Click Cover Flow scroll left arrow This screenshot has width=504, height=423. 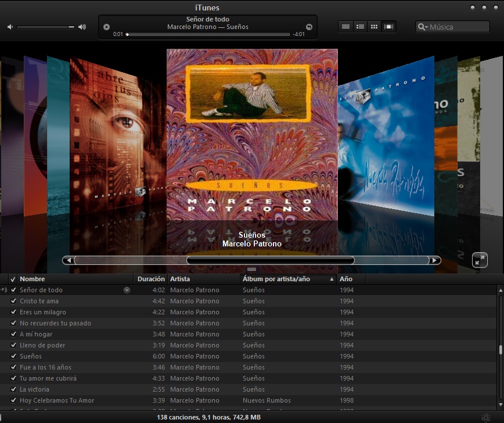[x=68, y=260]
